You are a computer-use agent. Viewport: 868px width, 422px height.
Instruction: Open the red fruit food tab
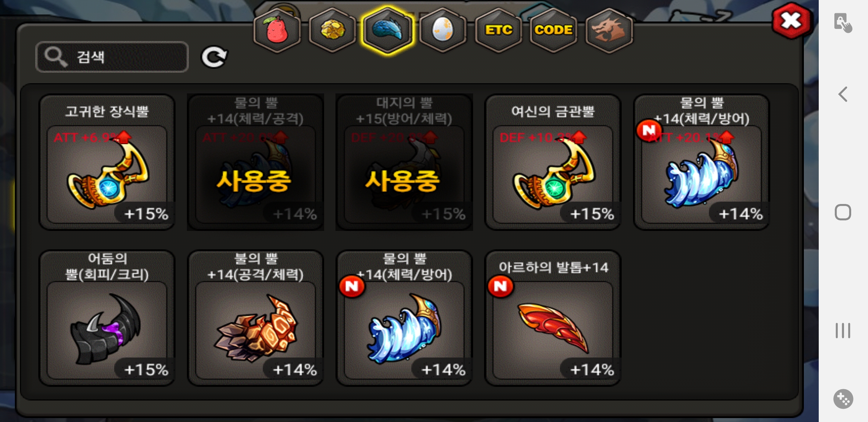[277, 30]
